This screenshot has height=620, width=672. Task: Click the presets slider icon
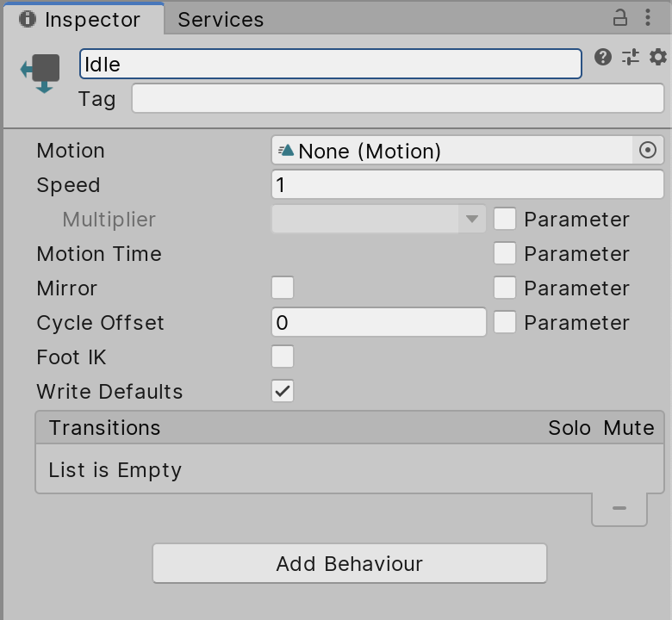click(x=631, y=57)
